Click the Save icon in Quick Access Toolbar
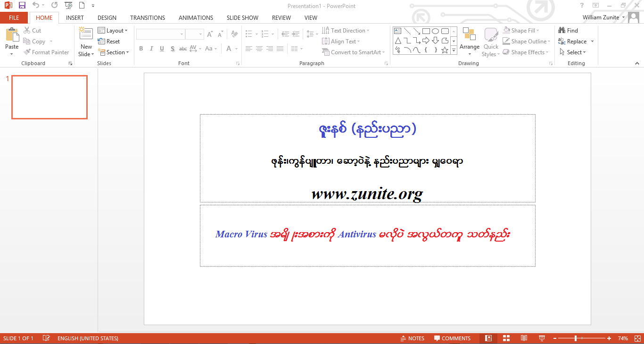 coord(22,6)
